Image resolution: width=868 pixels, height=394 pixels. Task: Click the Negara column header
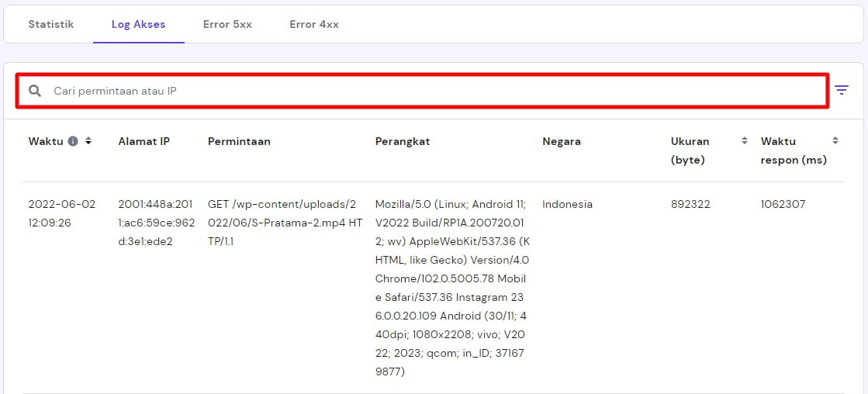(562, 141)
